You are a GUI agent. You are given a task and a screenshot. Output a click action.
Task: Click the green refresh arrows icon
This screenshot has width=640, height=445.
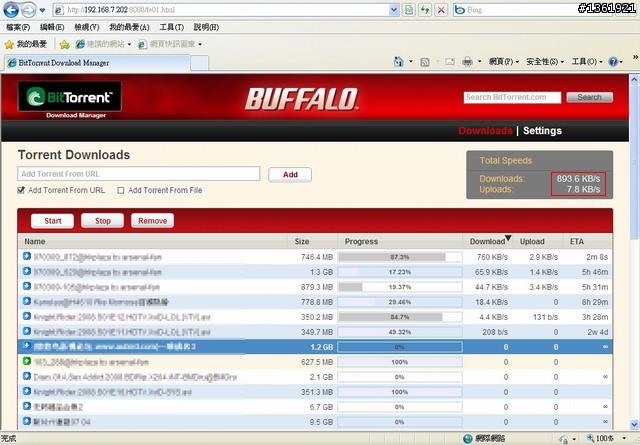click(x=425, y=10)
